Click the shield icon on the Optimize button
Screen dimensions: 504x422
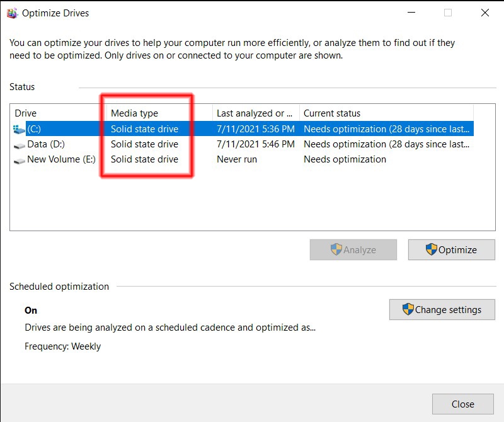click(x=432, y=249)
